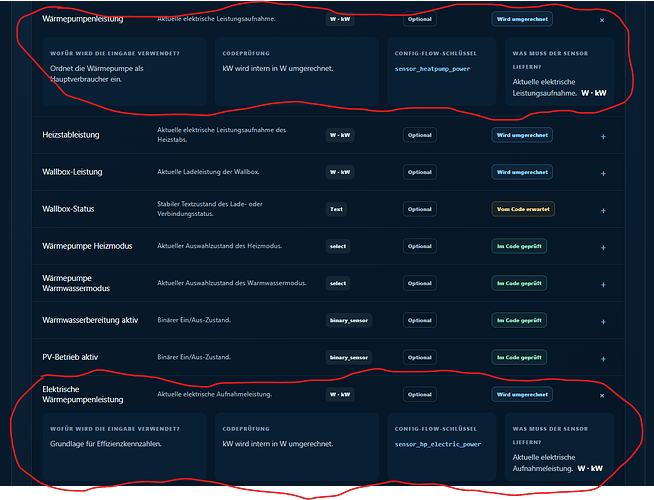Select the Warmwasserbereitung aktiv row title
The height and width of the screenshot is (500, 654).
[x=90, y=320]
